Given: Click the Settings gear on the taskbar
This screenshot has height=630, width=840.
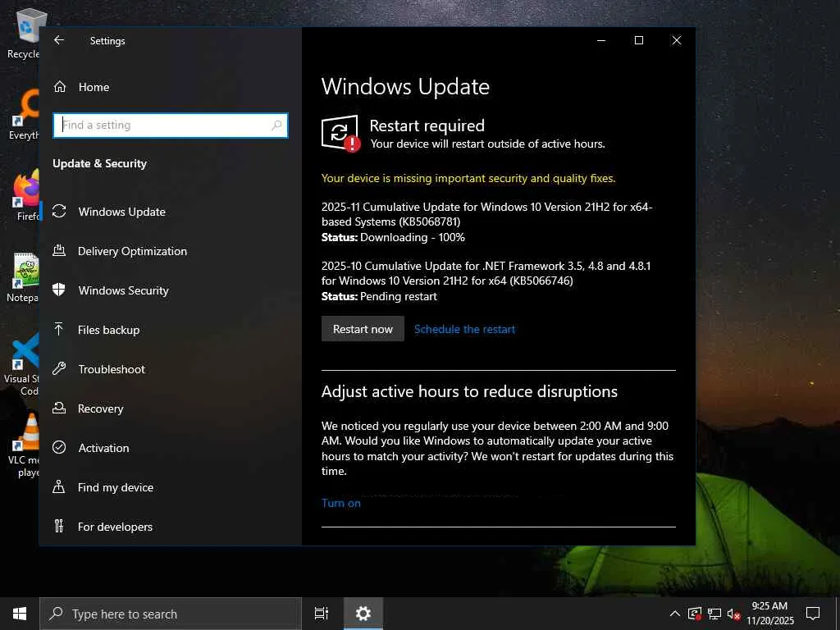Looking at the screenshot, I should pos(363,614).
